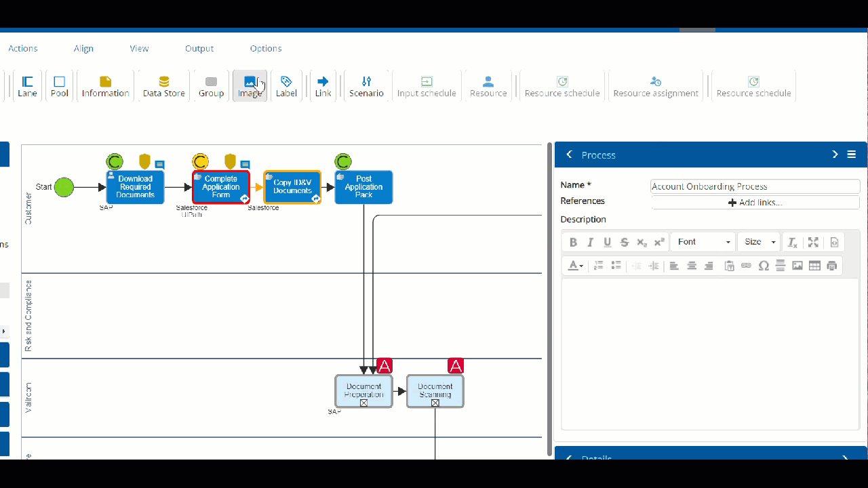Open the text color picker
This screenshot has height=488, width=868.
(576, 266)
